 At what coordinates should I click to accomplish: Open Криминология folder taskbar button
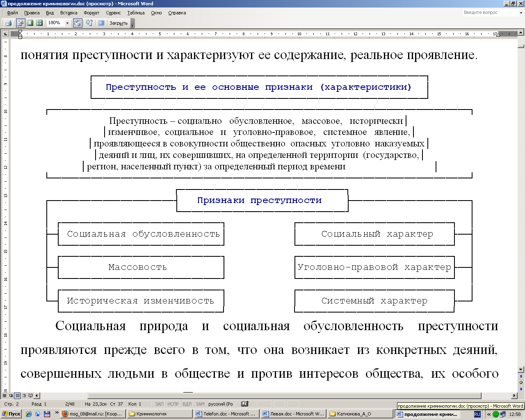tap(160, 414)
